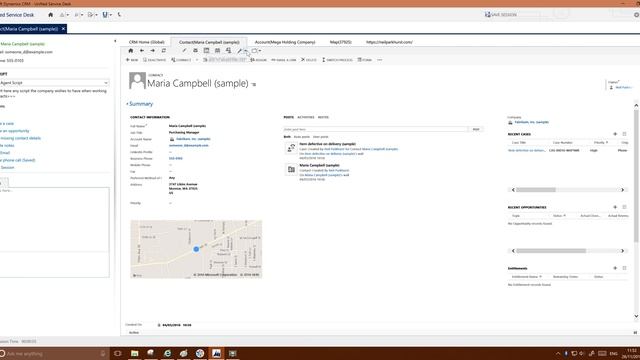Click Email a Link command
Viewport: 640px width, 360px height.
(x=284, y=60)
